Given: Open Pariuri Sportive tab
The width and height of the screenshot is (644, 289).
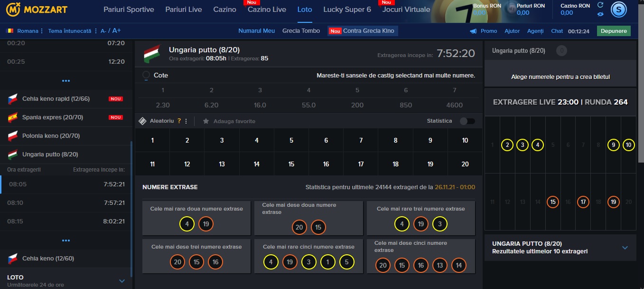Looking at the screenshot, I should [x=129, y=10].
